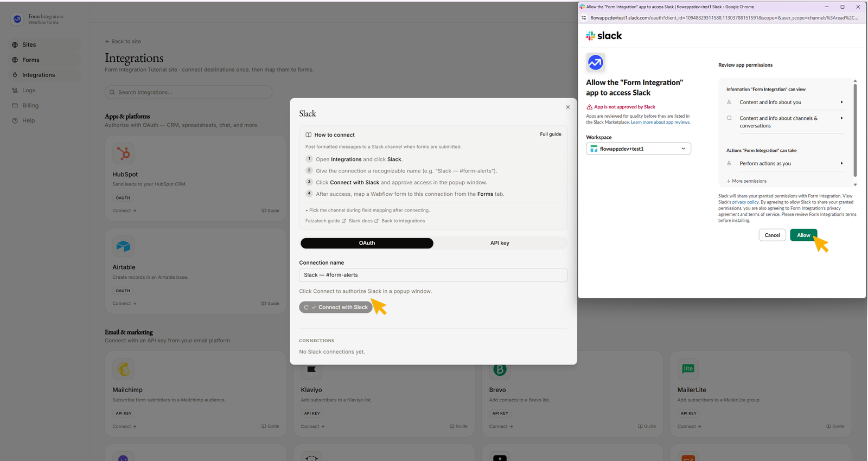Click Connect on the Mailchimp card
The height and width of the screenshot is (461, 868).
click(124, 426)
